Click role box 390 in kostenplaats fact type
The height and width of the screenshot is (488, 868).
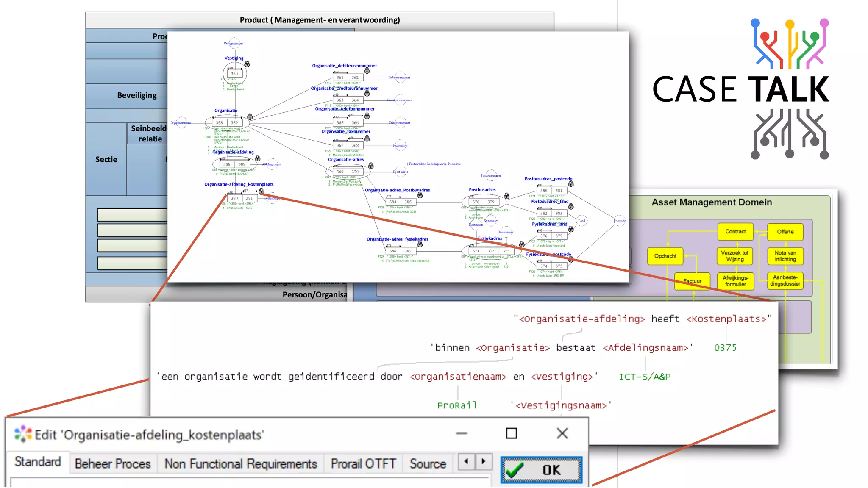point(234,198)
